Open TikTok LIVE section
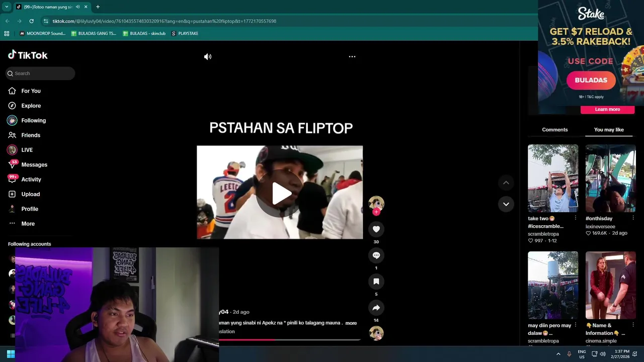 [27, 150]
